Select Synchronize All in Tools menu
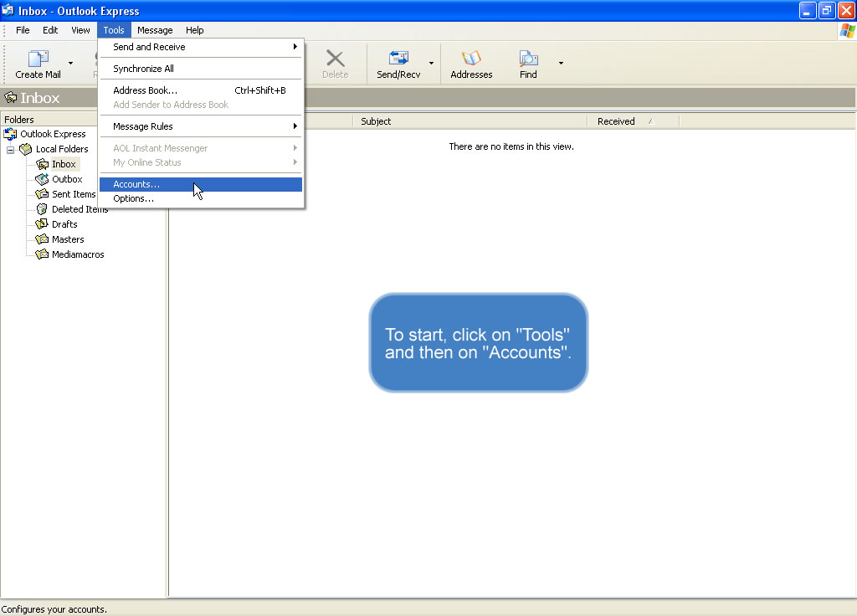The height and width of the screenshot is (616, 857). tap(144, 69)
